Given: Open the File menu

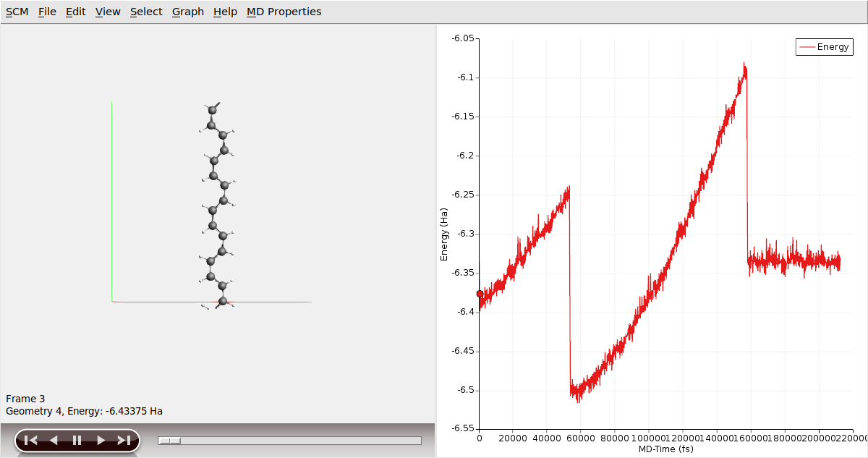Looking at the screenshot, I should coord(47,12).
